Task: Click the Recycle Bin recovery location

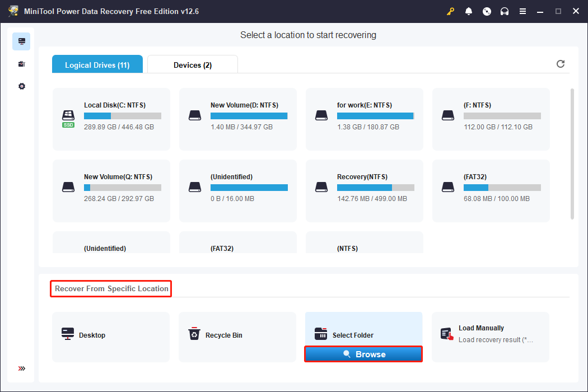Action: pyautogui.click(x=237, y=336)
